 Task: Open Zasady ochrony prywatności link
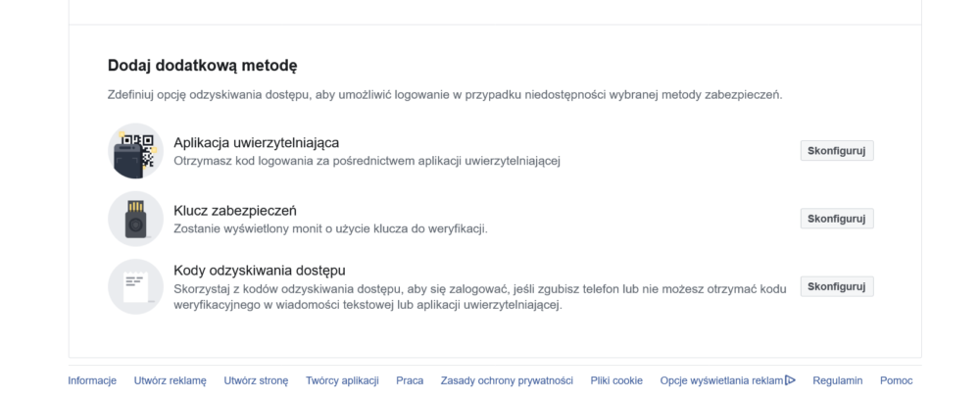(507, 380)
